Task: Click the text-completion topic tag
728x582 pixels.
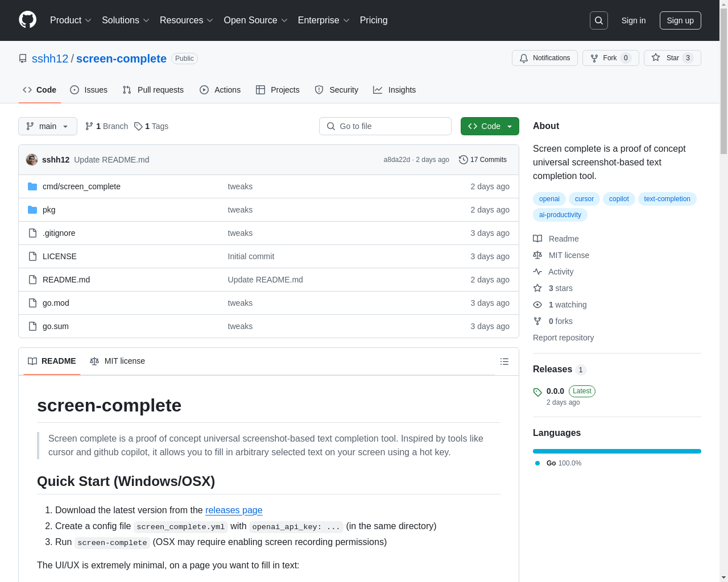Action: click(667, 199)
